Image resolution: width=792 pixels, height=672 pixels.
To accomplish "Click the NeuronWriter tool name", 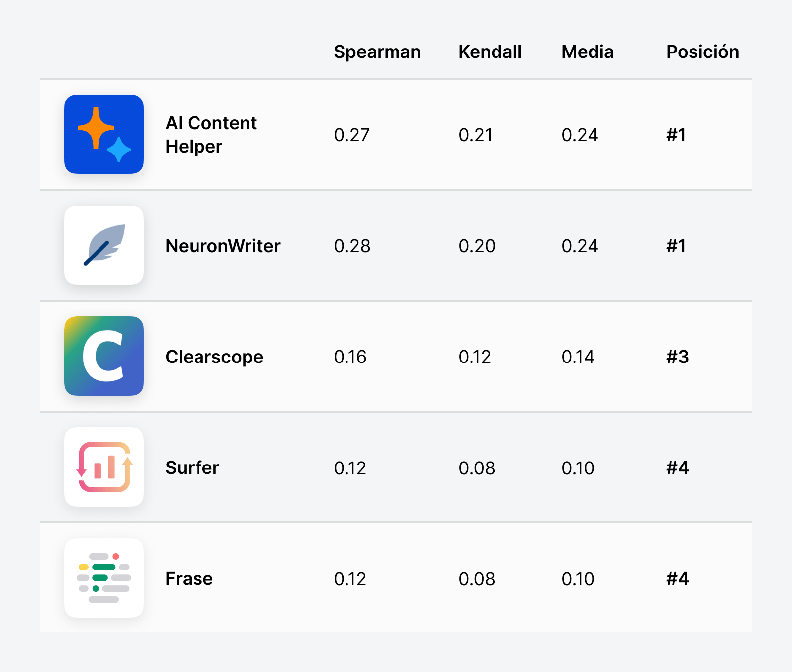I will tap(223, 246).
